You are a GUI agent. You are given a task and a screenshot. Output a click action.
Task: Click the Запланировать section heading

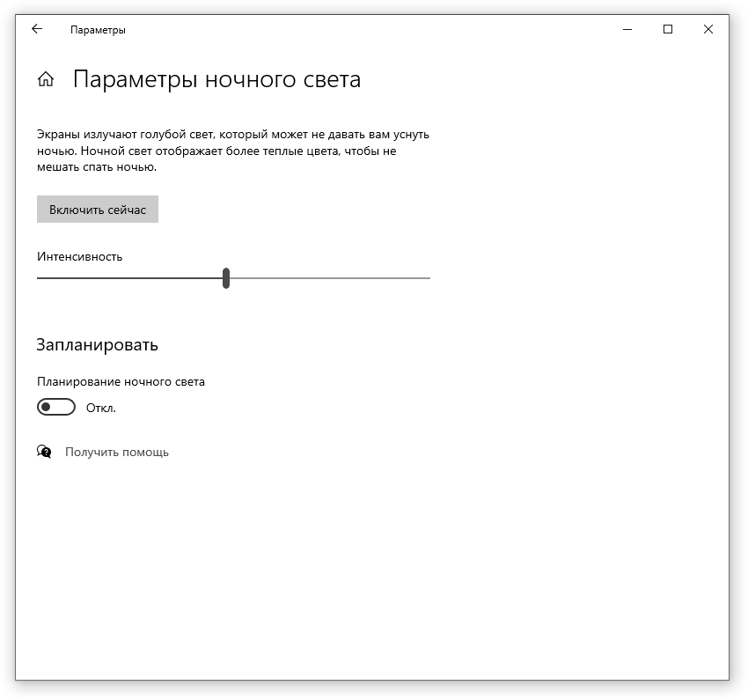point(98,344)
